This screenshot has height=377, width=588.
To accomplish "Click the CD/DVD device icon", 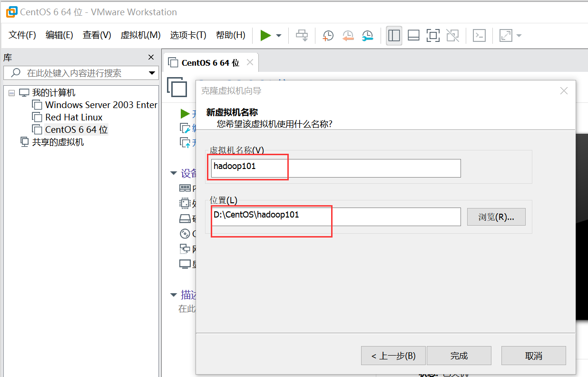I will [185, 234].
